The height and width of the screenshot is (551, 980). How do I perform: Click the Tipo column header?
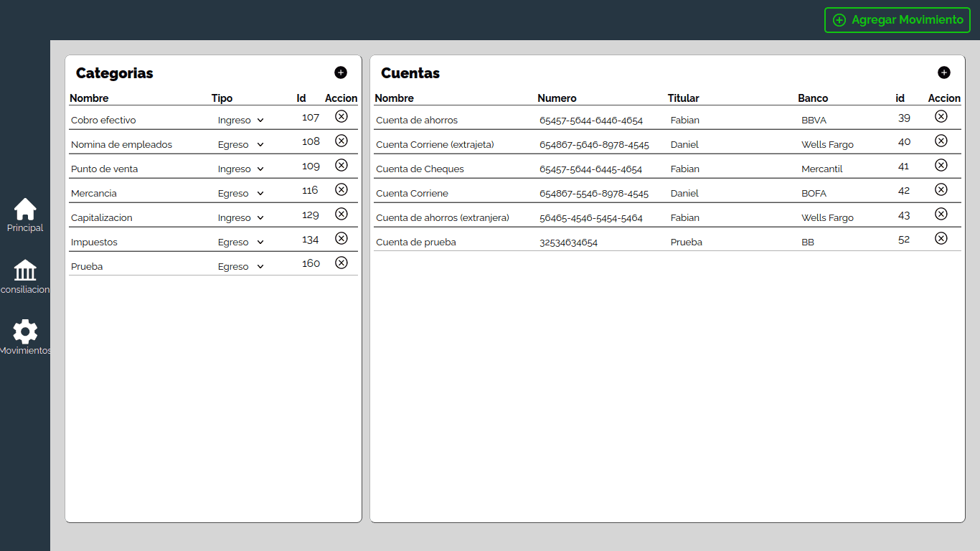tap(222, 98)
